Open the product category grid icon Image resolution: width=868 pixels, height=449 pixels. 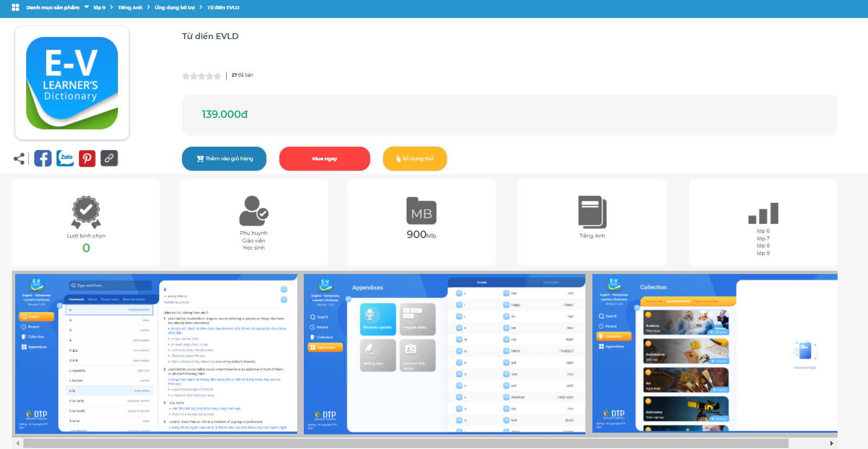click(15, 8)
